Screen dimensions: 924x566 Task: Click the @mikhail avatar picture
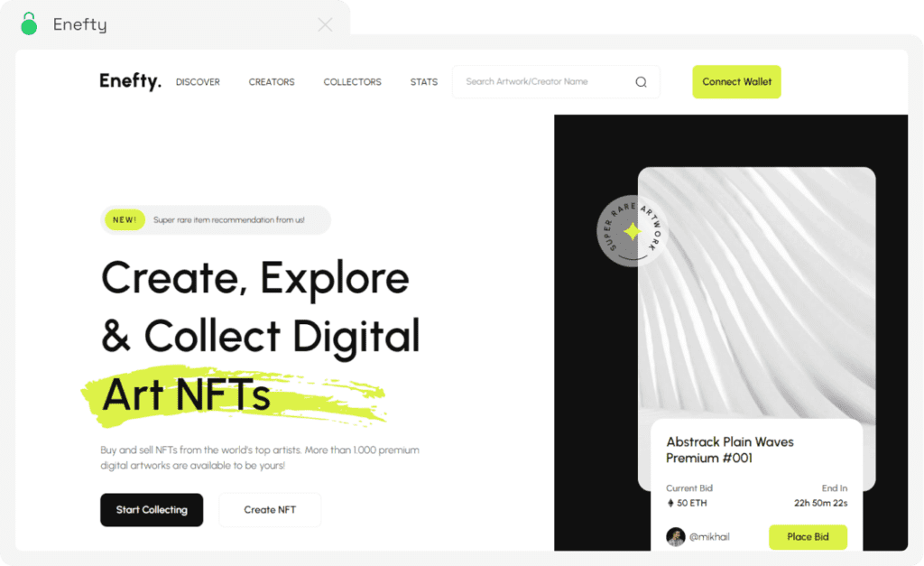click(x=675, y=536)
